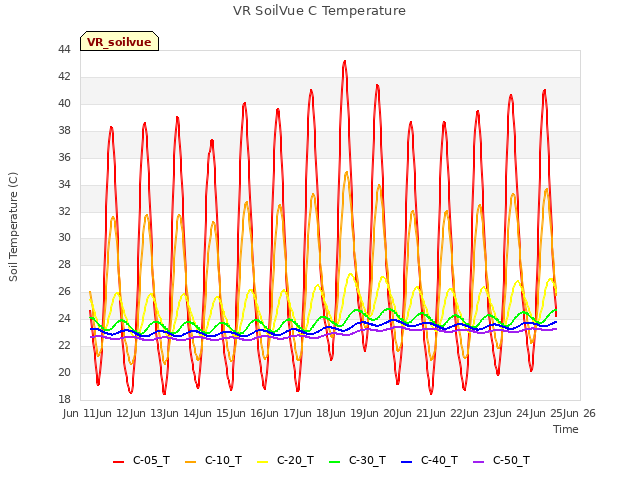Click the highest orange C-10_T peak near 35
640x480 pixels.
(347, 172)
